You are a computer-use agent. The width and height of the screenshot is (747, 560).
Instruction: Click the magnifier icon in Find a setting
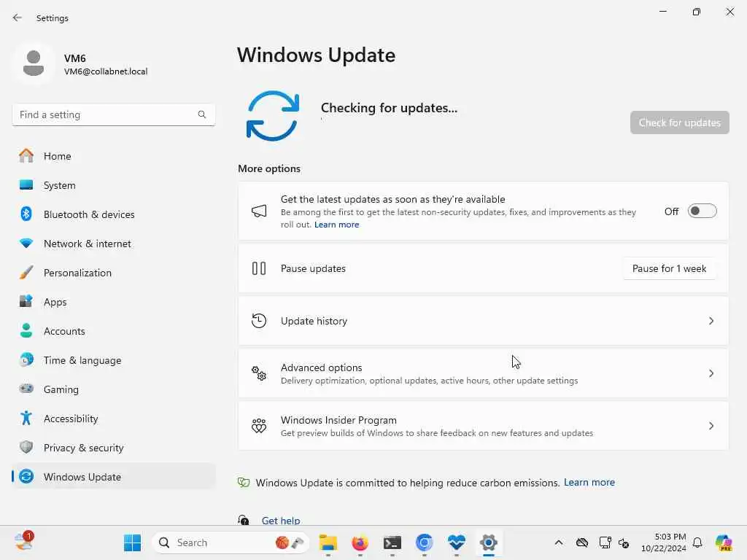tap(202, 114)
